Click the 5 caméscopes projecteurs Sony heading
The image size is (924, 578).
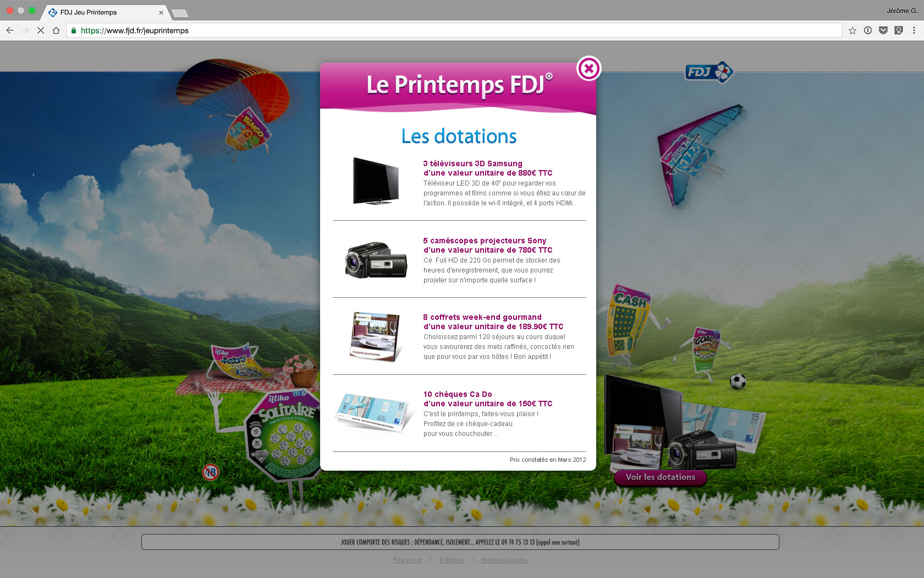[x=488, y=245]
